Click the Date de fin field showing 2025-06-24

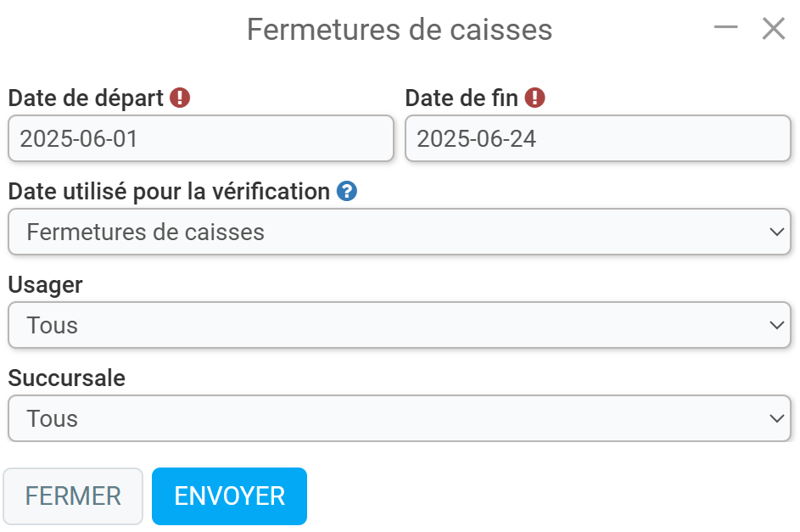click(598, 138)
